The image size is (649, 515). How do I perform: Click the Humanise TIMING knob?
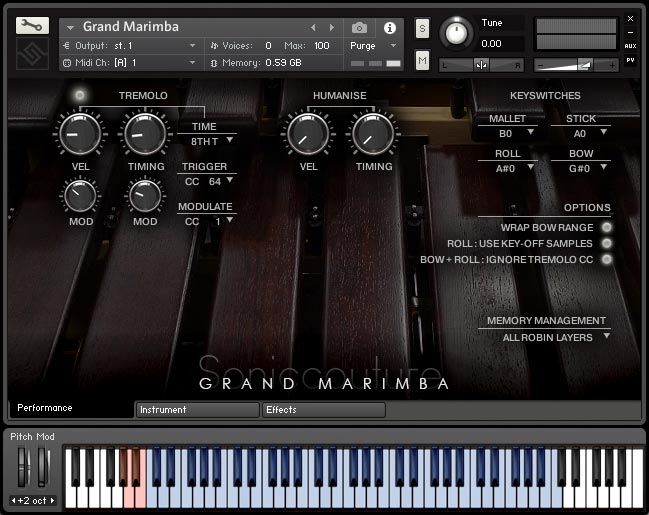point(373,134)
